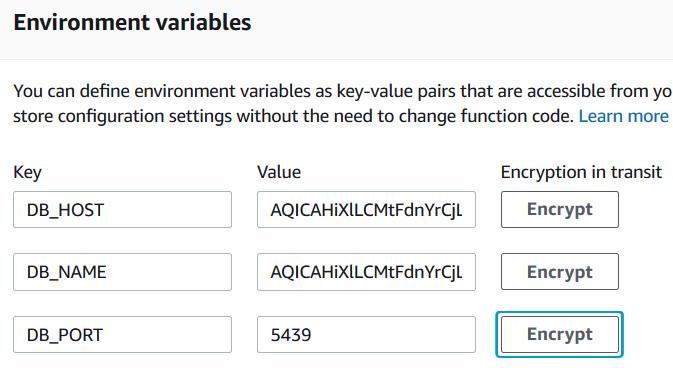Click the key-value pairs description line
This screenshot has height=368, width=673.
pos(343,91)
